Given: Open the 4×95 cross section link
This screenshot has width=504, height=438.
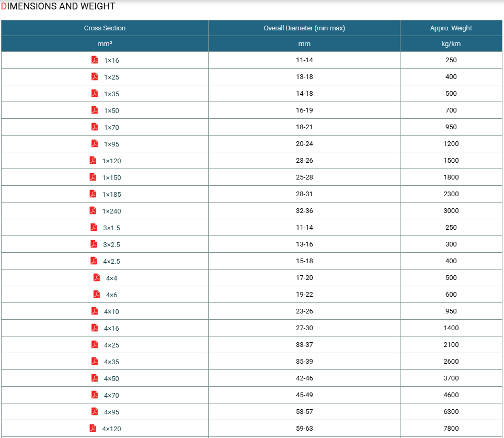Looking at the screenshot, I should coord(111,412).
